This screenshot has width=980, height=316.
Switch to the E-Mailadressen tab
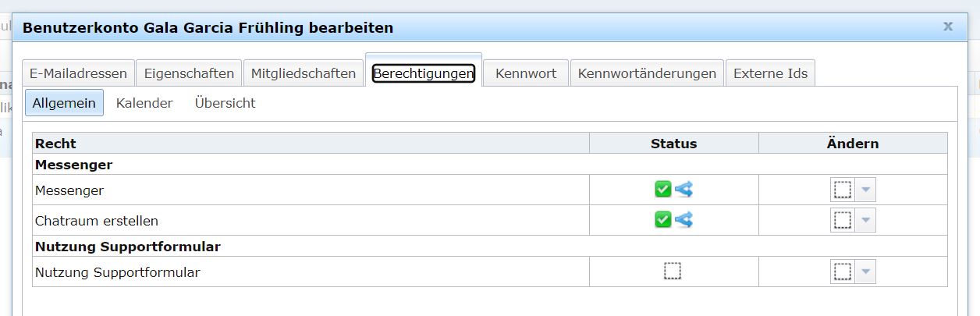[78, 73]
